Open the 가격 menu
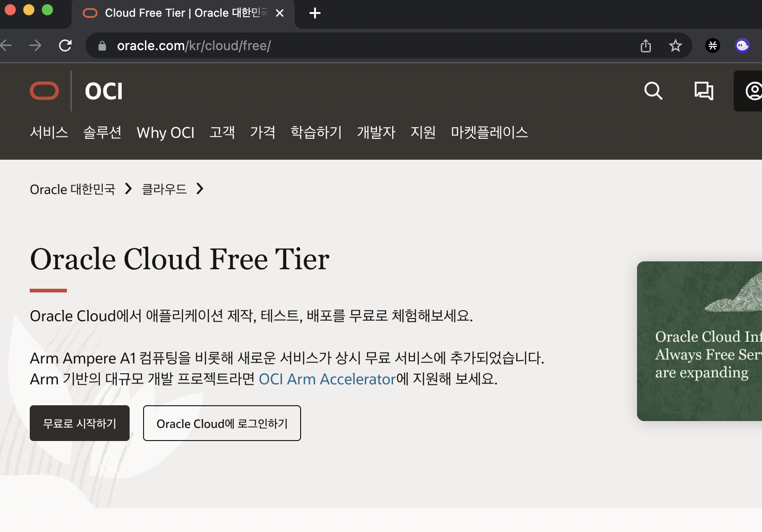Viewport: 762px width, 532px height. coord(263,132)
